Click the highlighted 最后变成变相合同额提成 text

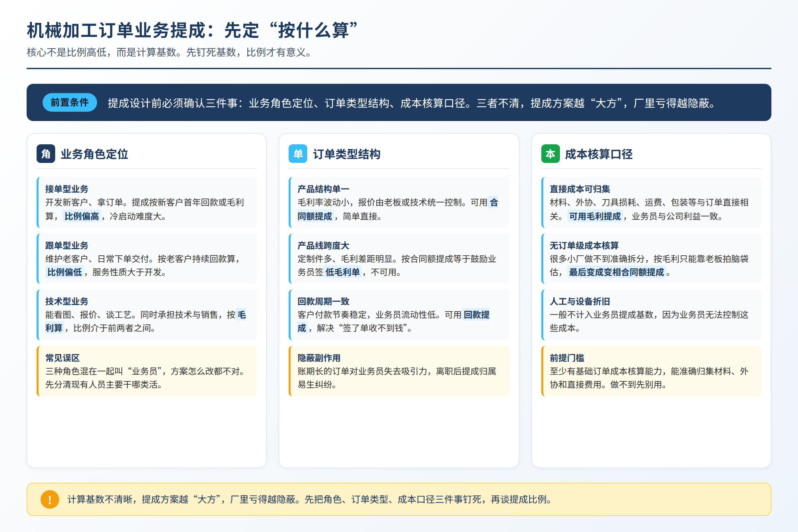point(616,272)
